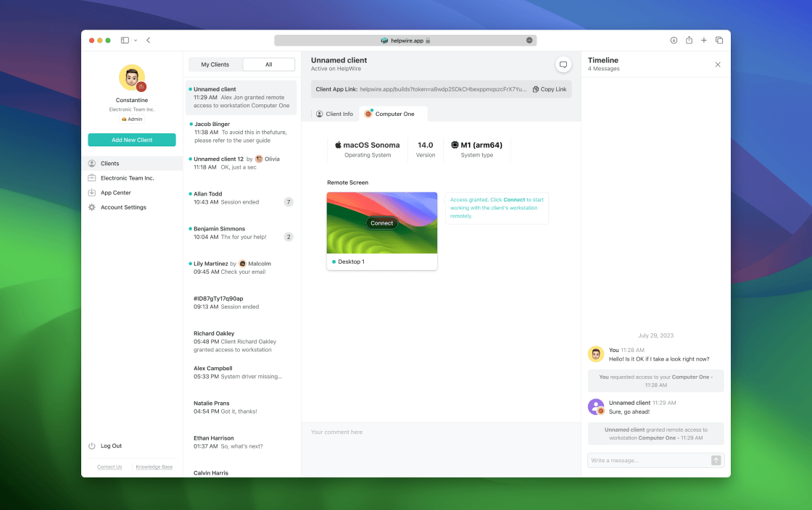The width and height of the screenshot is (812, 510).
Task: Click the Connect link in access hint
Action: coord(514,200)
